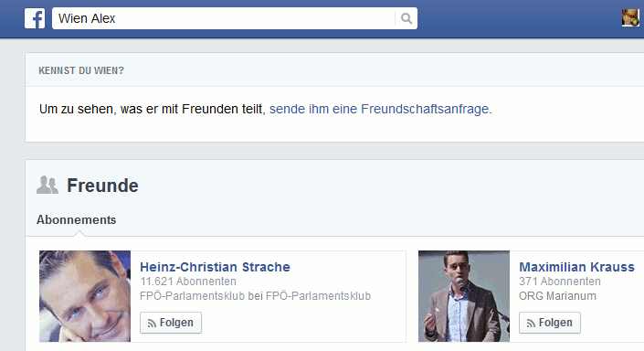The height and width of the screenshot is (351, 644).
Task: Open the user profile avatar in header
Action: [x=630, y=17]
